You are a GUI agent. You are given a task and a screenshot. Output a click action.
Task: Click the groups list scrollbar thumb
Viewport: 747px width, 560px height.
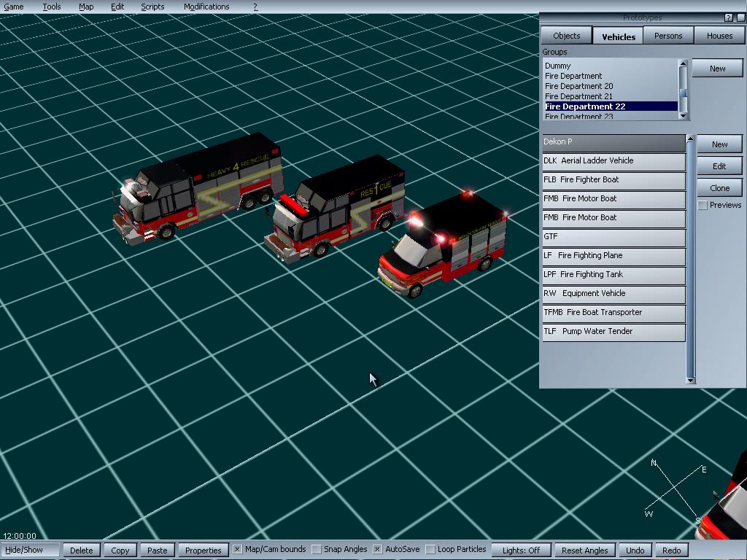683,93
